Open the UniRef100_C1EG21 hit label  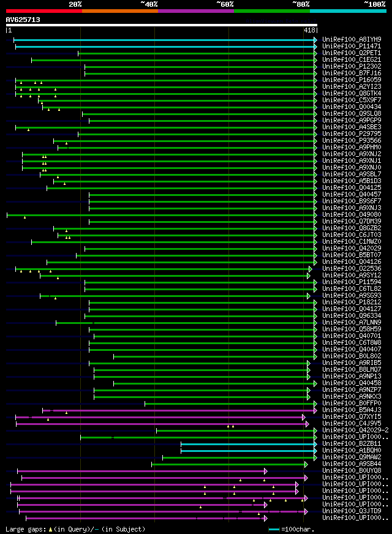point(352,59)
